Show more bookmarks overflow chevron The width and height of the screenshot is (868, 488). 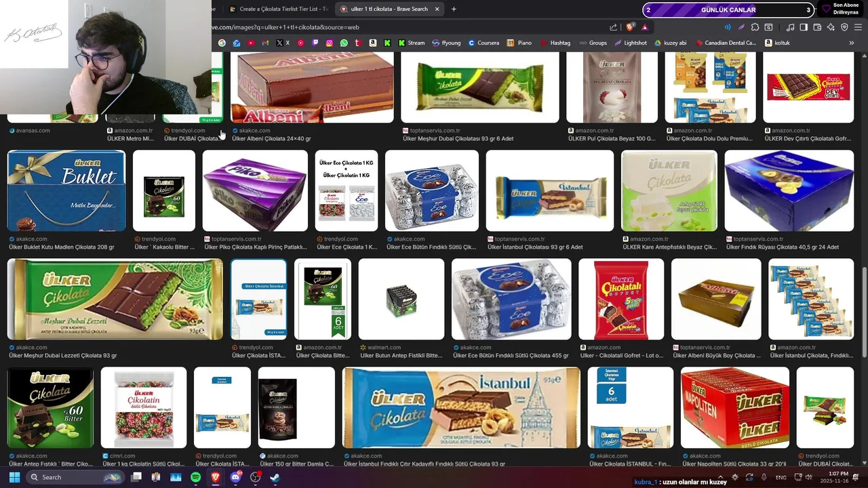tap(852, 43)
